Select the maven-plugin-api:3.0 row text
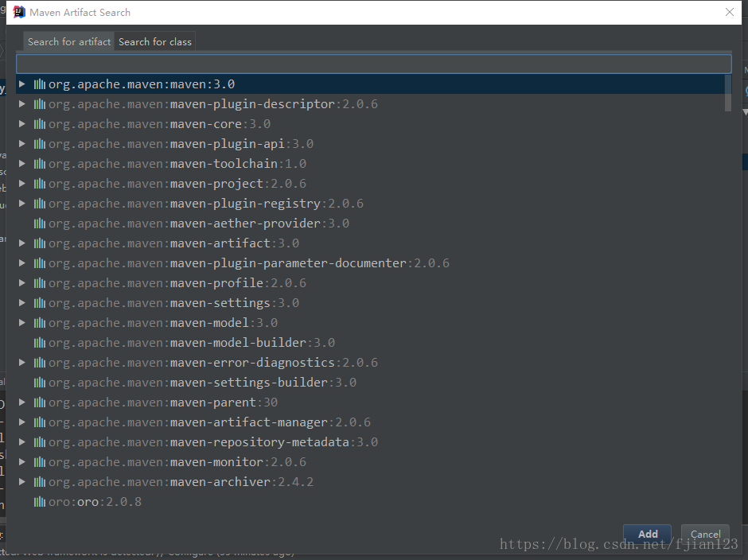Screen dimensions: 748x560 (x=181, y=144)
